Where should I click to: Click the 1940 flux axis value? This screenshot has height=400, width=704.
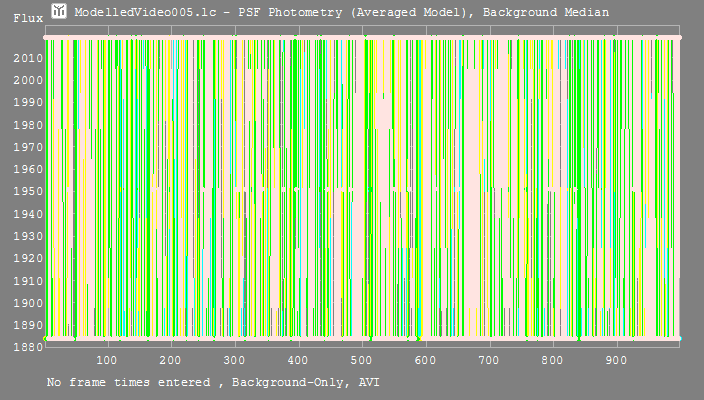point(28,214)
